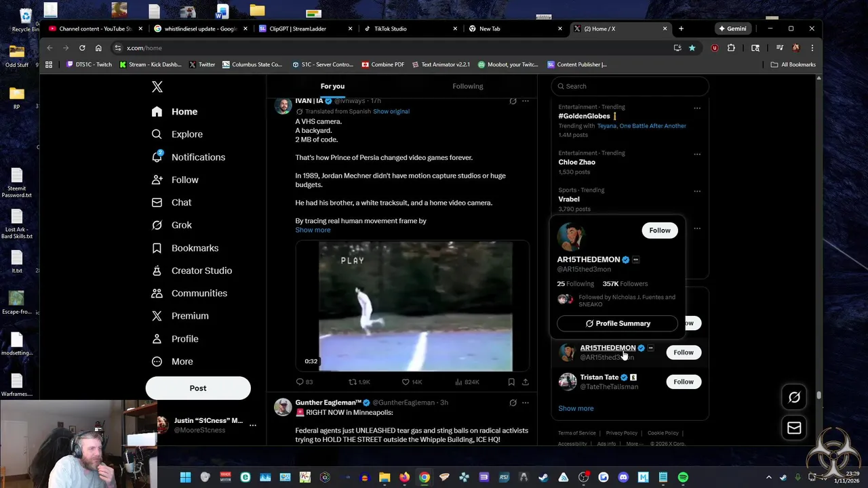Open Premium in the sidebar
The image size is (868, 488).
pyautogui.click(x=180, y=316)
